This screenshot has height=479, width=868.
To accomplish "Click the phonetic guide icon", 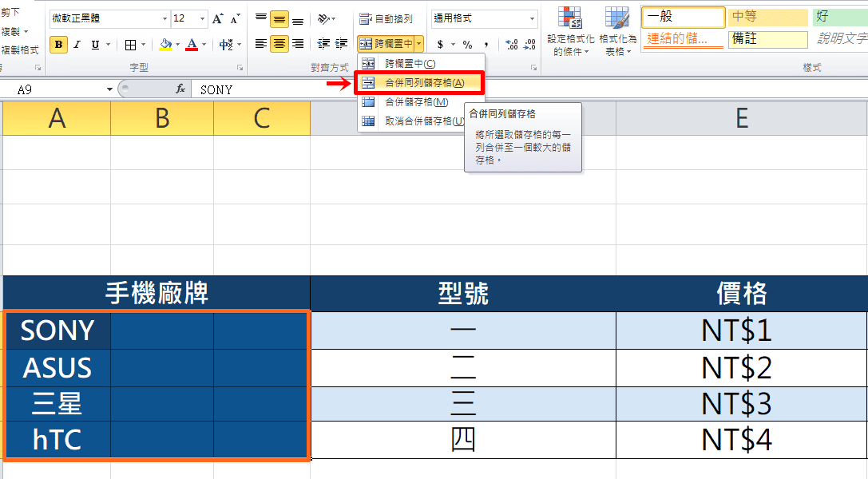I will click(x=226, y=45).
